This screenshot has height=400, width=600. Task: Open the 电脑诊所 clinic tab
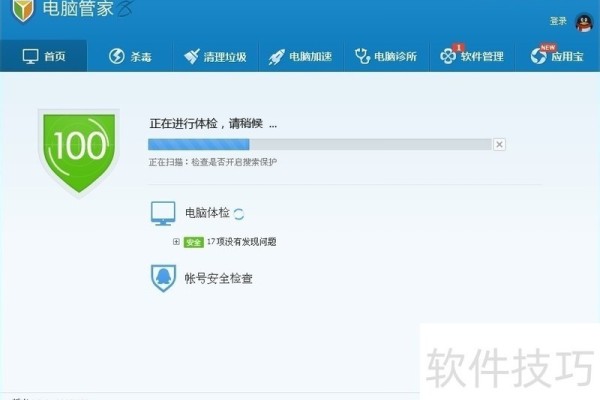click(386, 56)
